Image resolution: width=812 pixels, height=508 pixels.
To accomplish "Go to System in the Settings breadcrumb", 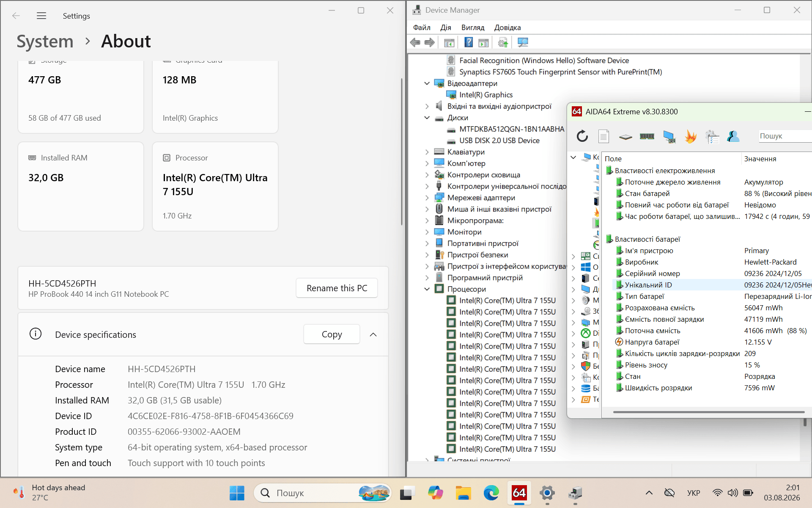I will coord(45,41).
